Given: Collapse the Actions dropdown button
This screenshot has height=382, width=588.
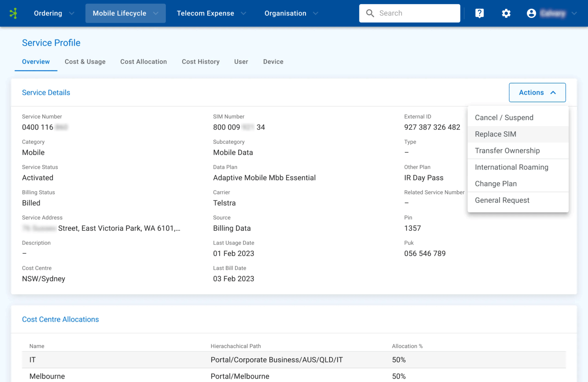Looking at the screenshot, I should tap(537, 93).
